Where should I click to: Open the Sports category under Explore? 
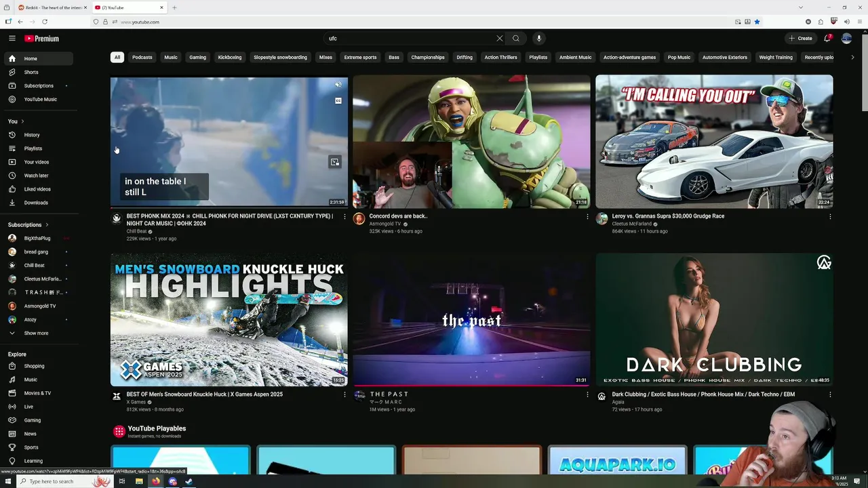[x=40, y=447]
